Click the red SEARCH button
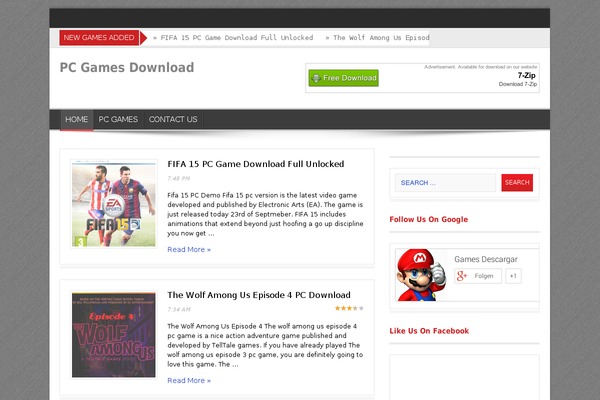Viewport: 600px width, 400px height. [x=517, y=183]
